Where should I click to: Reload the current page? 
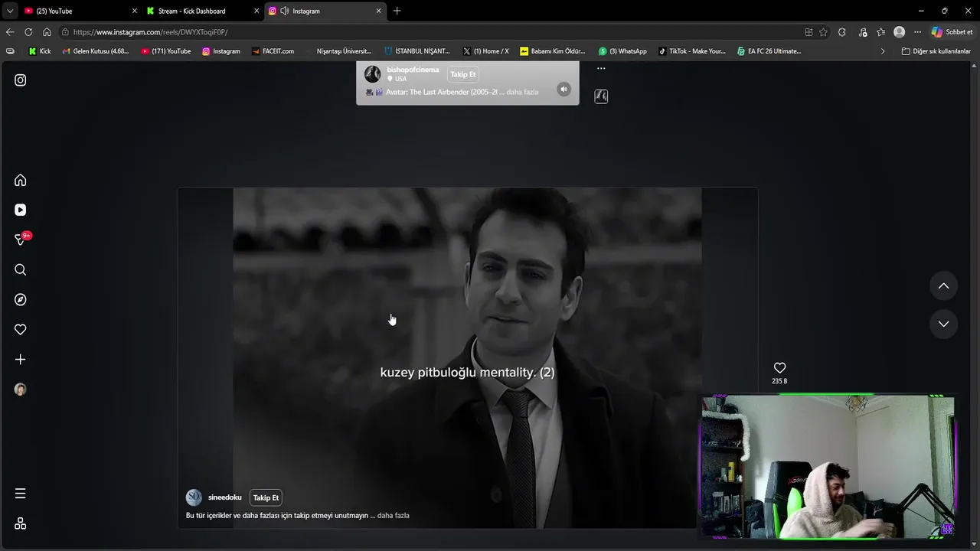pyautogui.click(x=28, y=32)
